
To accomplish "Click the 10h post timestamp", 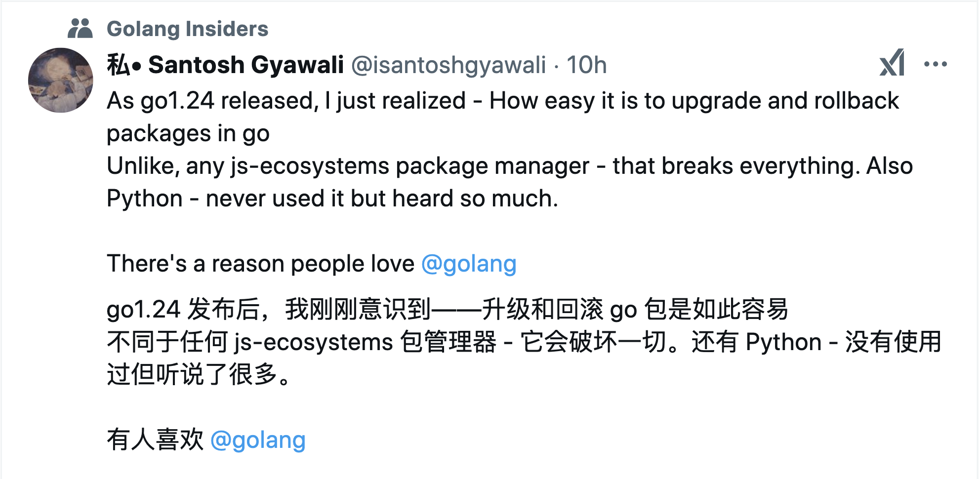I will pos(586,65).
